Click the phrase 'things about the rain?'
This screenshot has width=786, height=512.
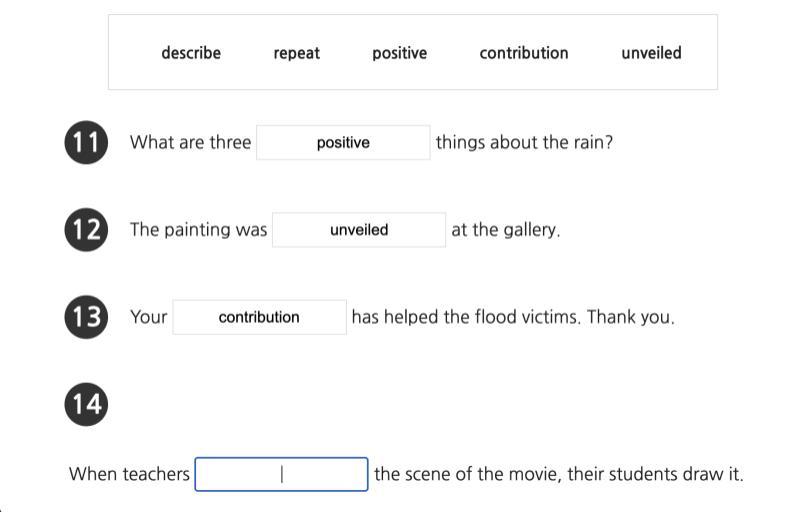click(524, 142)
